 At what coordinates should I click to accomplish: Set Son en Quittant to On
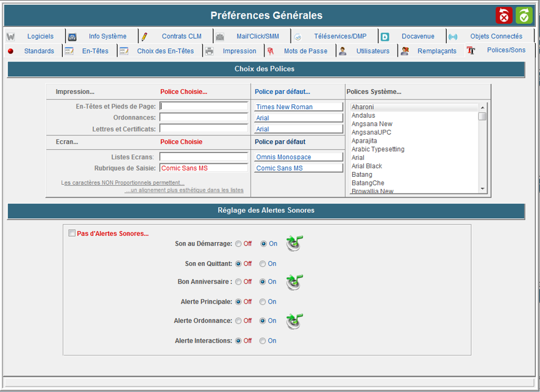(263, 264)
